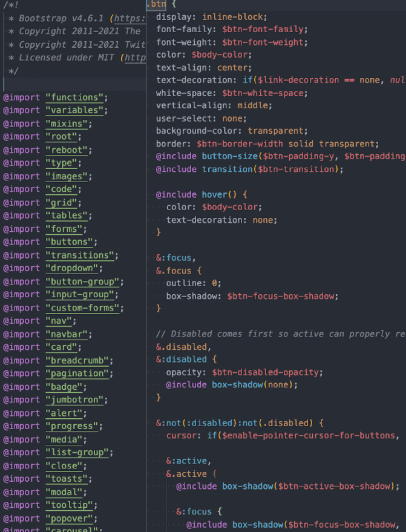Click the "dropdown" import link
This screenshot has height=532, width=406.
pos(73,268)
